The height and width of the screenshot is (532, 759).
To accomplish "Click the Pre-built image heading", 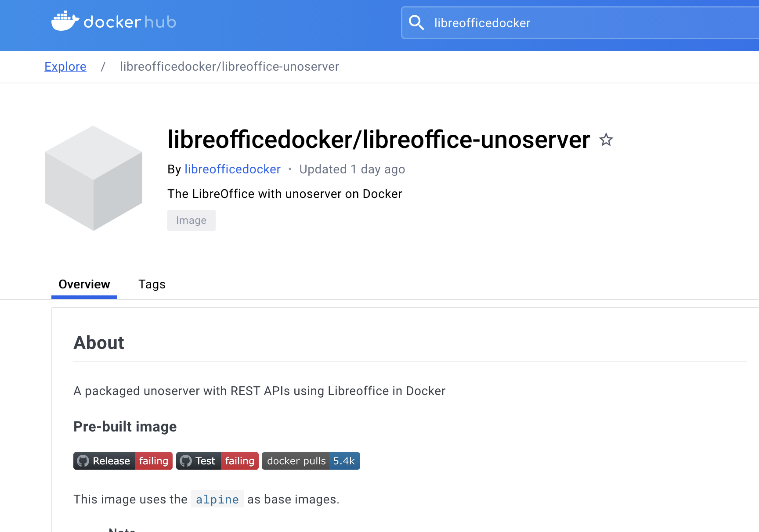I will [x=125, y=427].
